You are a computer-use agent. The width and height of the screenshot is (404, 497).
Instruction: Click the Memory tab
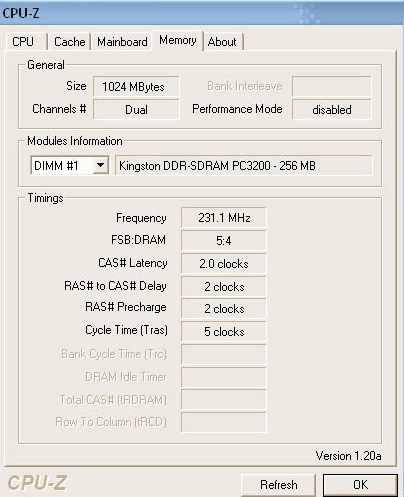pos(178,40)
